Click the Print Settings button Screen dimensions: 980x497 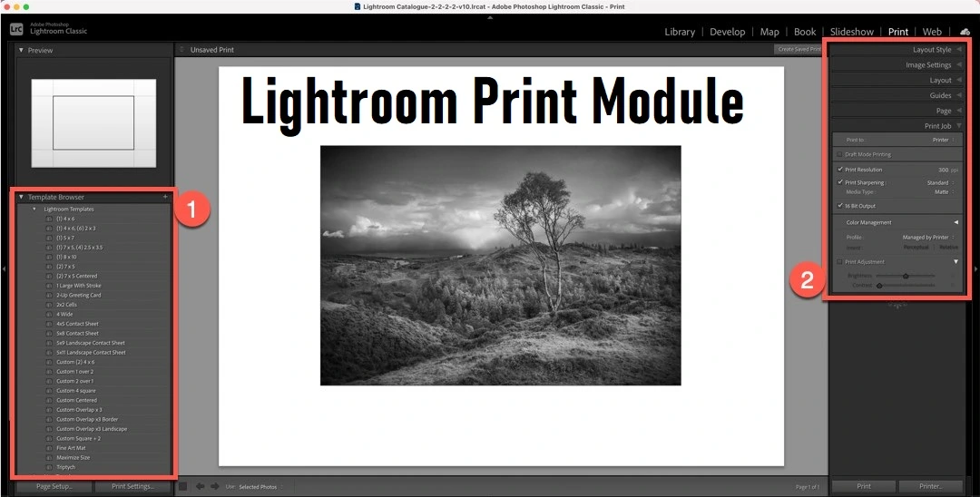pyautogui.click(x=132, y=486)
